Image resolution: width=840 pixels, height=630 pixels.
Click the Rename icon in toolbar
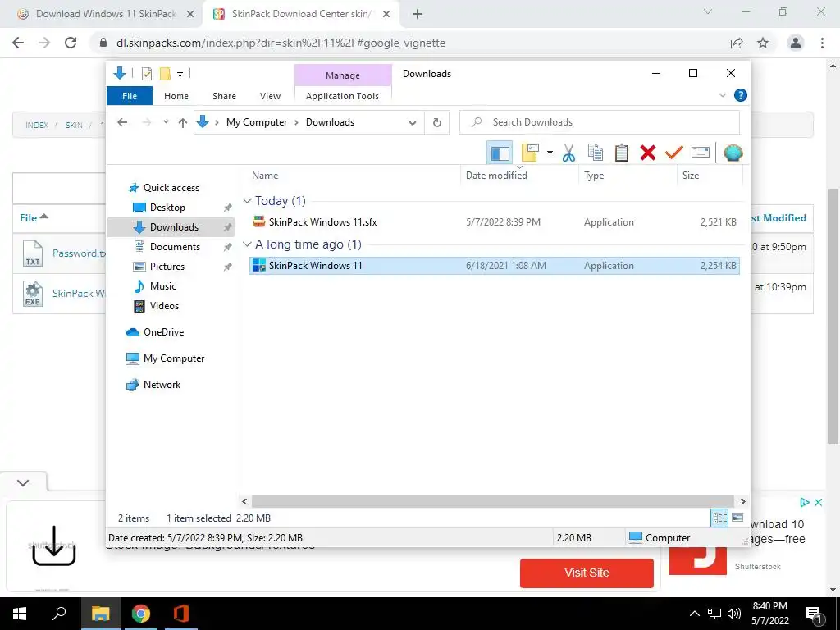click(701, 153)
